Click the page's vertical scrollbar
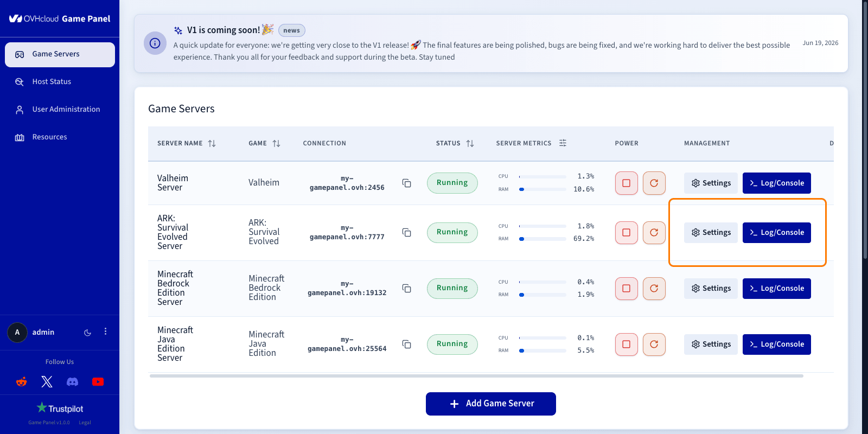 pos(865,130)
